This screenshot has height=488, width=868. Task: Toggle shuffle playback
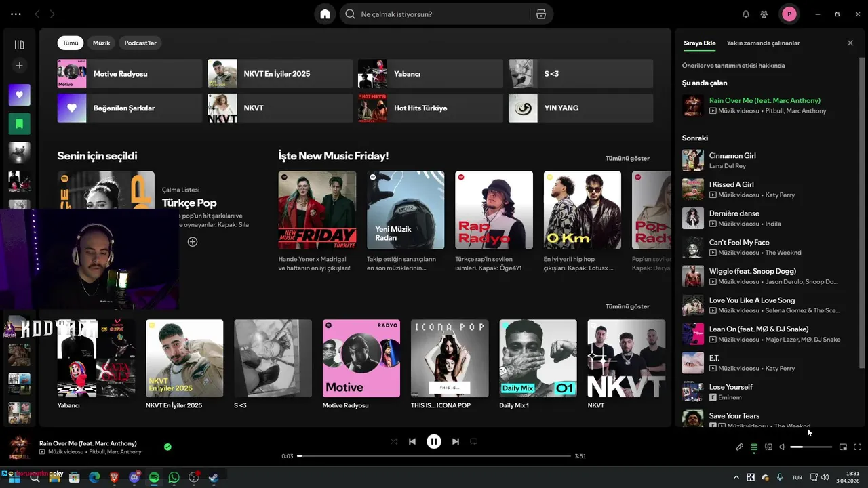[394, 441]
